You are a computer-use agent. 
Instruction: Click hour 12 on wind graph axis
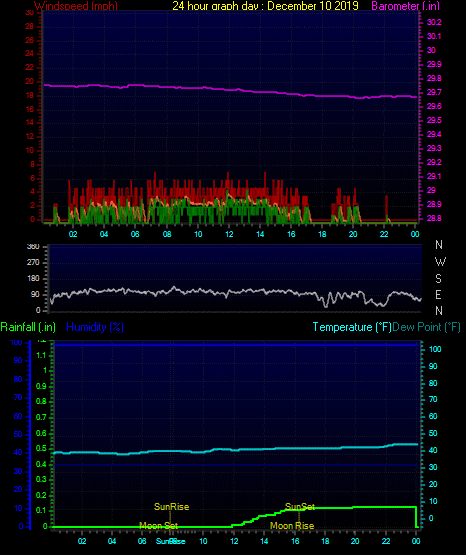point(229,234)
